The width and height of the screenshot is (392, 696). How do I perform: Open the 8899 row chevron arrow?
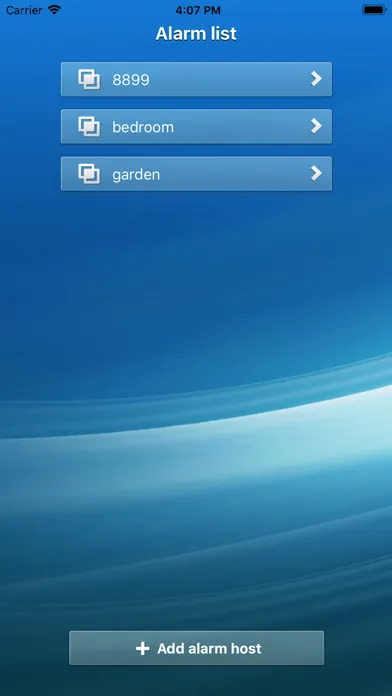tap(316, 79)
